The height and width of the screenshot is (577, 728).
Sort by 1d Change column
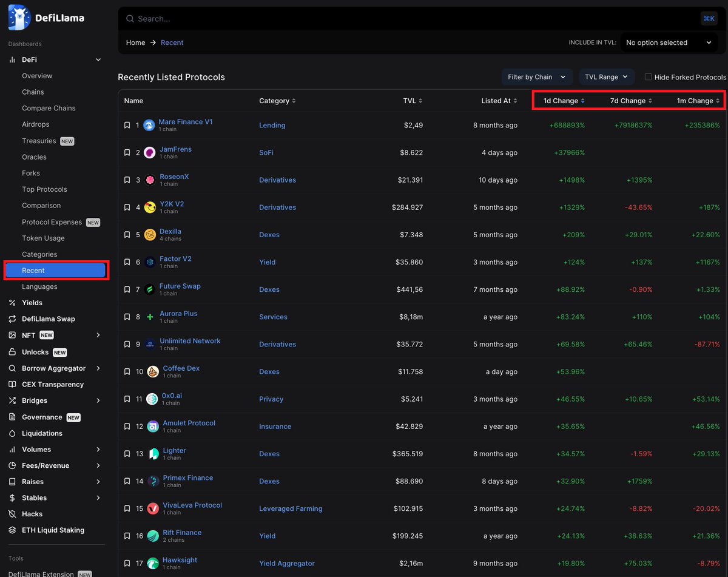click(x=564, y=101)
